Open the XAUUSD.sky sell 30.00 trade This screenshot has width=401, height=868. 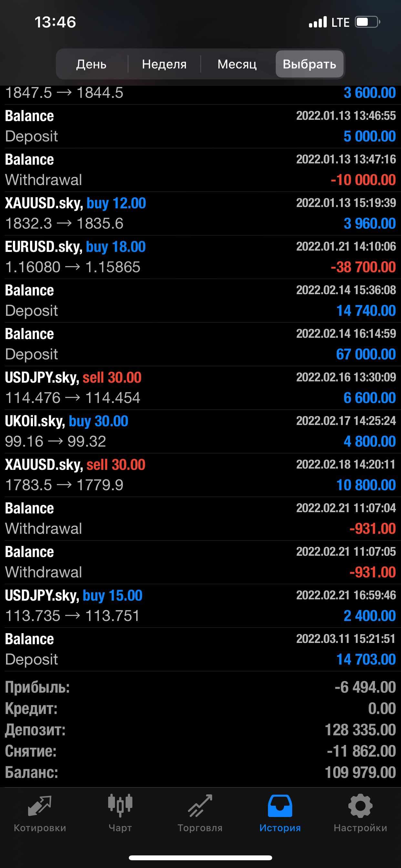pyautogui.click(x=200, y=475)
